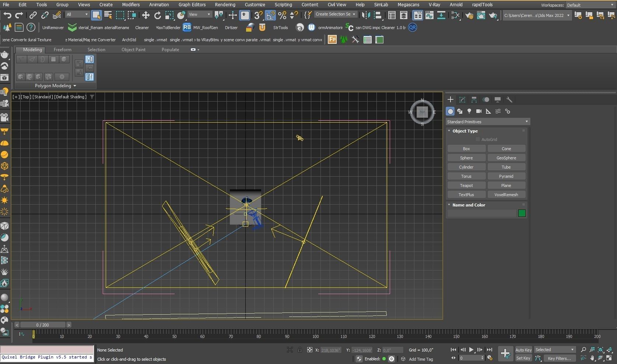Viewport: 617px width, 364px height.
Task: Switch to the Freeform ribbon tab
Action: [62, 50]
